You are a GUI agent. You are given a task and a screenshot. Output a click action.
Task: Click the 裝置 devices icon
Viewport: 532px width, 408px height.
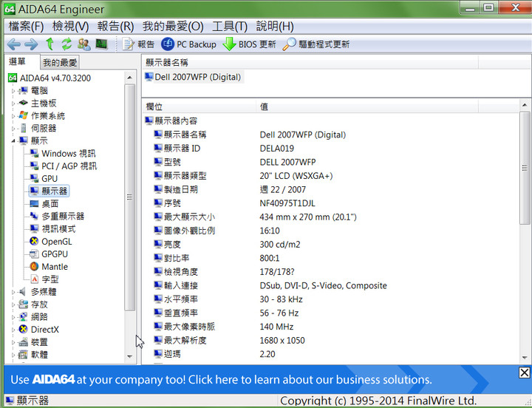[23, 341]
